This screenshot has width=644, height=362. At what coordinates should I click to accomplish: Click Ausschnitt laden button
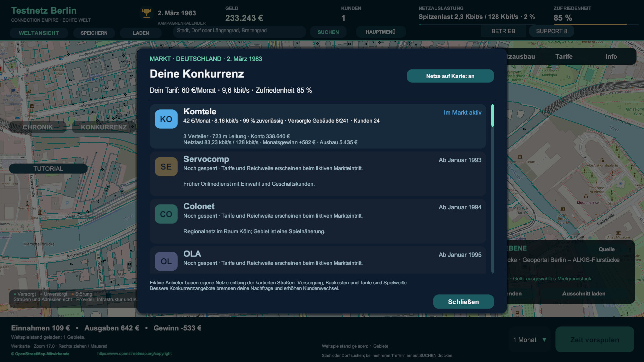584,294
